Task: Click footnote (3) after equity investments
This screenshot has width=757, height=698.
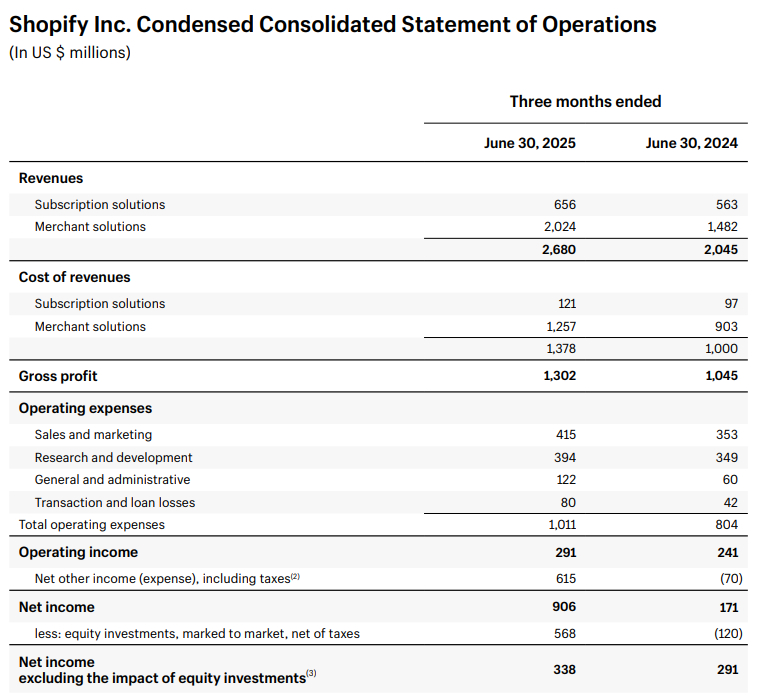Action: click(x=311, y=673)
